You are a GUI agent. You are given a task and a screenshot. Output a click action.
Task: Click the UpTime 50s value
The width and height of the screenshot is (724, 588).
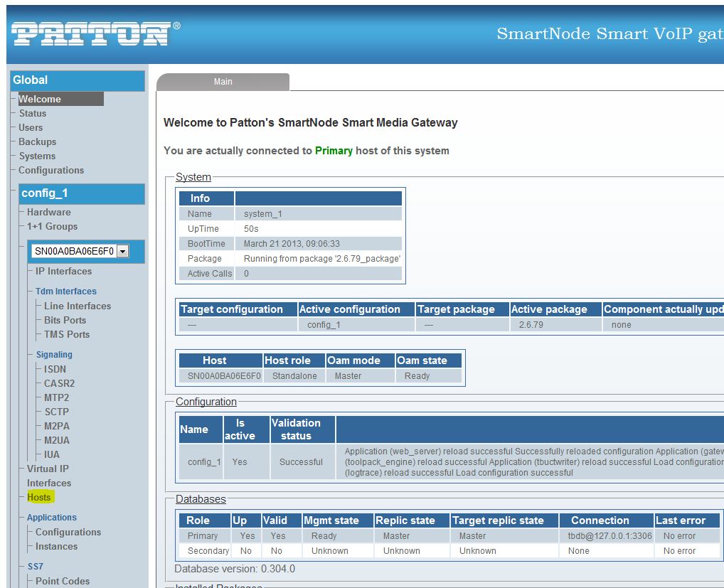pyautogui.click(x=251, y=229)
